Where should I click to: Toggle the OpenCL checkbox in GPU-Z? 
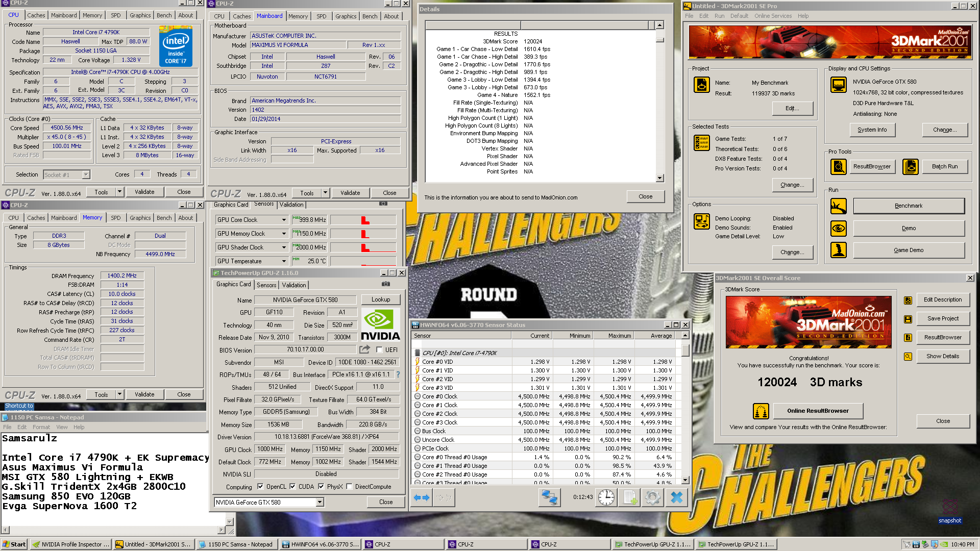(x=260, y=487)
